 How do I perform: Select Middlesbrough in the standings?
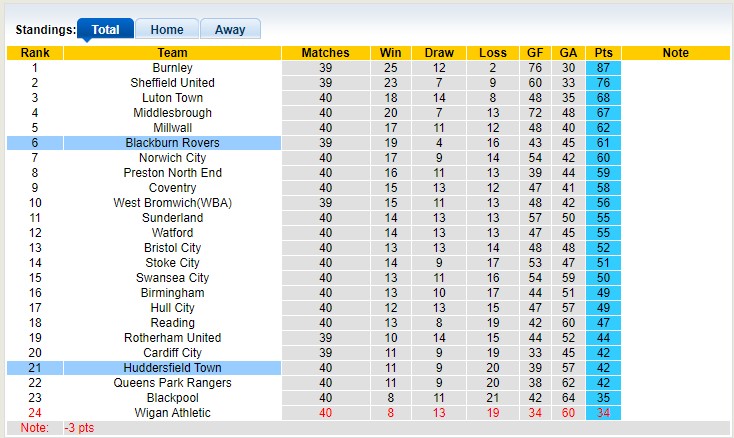[x=172, y=113]
